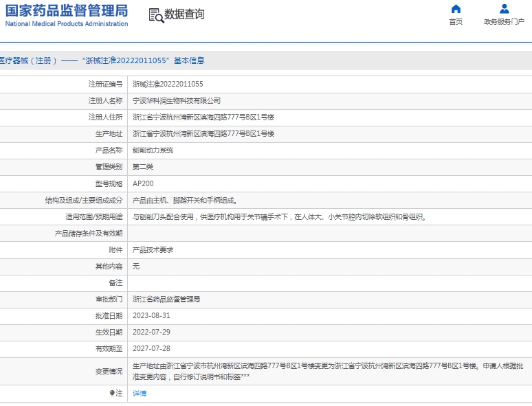Click management category 第二类

click(x=143, y=167)
